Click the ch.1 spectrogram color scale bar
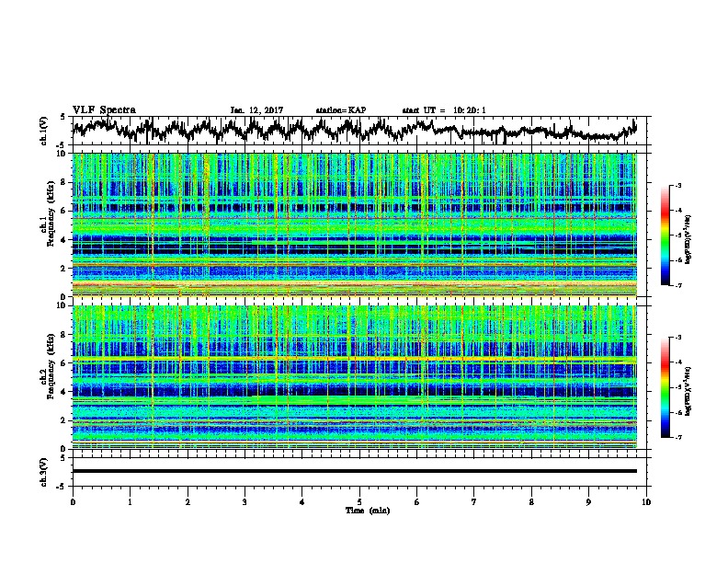Image resolution: width=728 pixels, height=563 pixels. pyautogui.click(x=665, y=236)
